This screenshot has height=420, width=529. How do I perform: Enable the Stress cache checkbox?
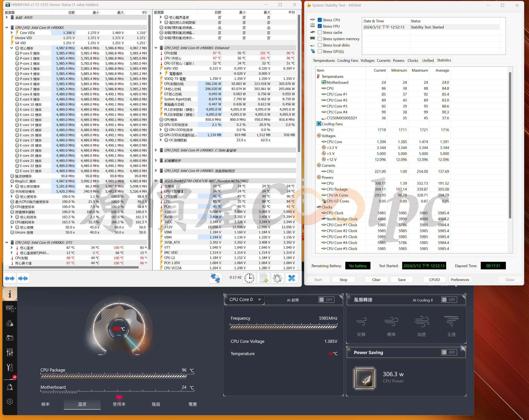click(320, 32)
